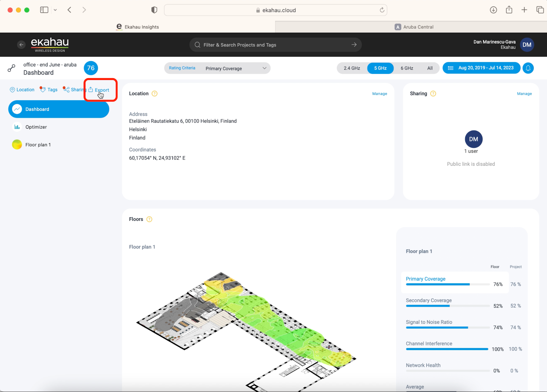Click the Floors help question mark icon
Viewport: 547px width, 392px height.
point(149,219)
